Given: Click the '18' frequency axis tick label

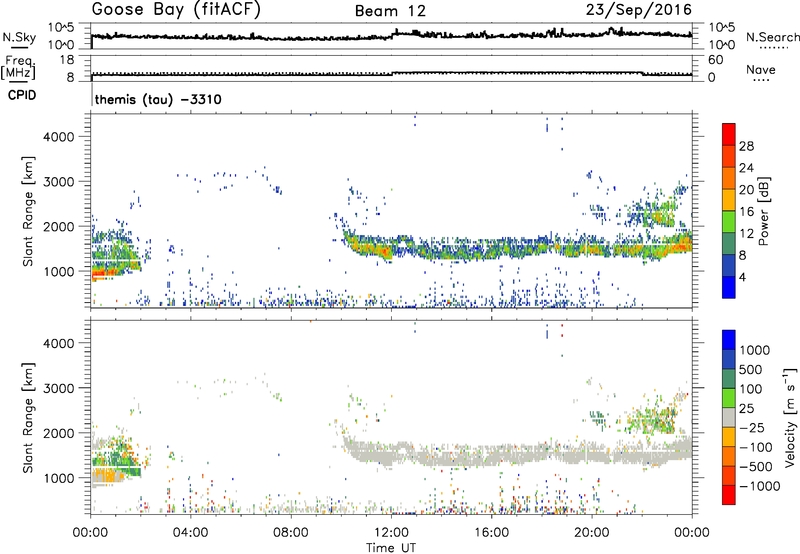Looking at the screenshot, I should (x=67, y=60).
